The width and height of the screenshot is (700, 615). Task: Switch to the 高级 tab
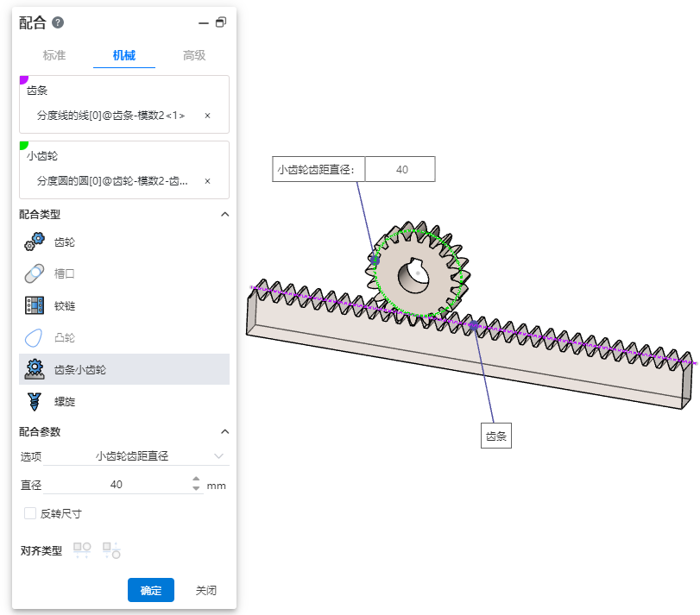pos(194,55)
